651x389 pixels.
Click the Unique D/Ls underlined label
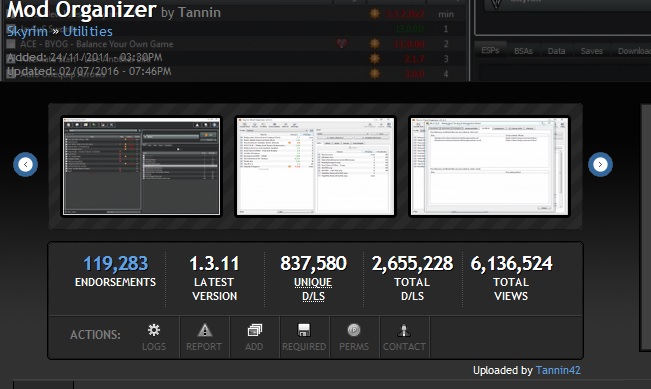[x=313, y=289]
